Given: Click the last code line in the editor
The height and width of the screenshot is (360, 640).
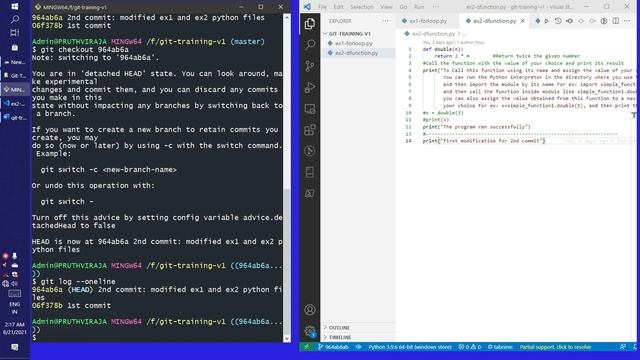Looking at the screenshot, I should click(484, 141).
